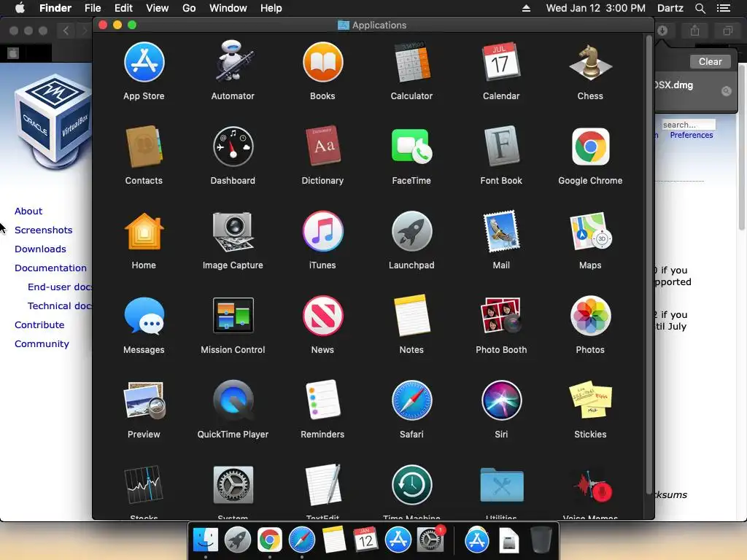Open the Finder menu in menu bar
The width and height of the screenshot is (747, 560).
click(x=55, y=8)
